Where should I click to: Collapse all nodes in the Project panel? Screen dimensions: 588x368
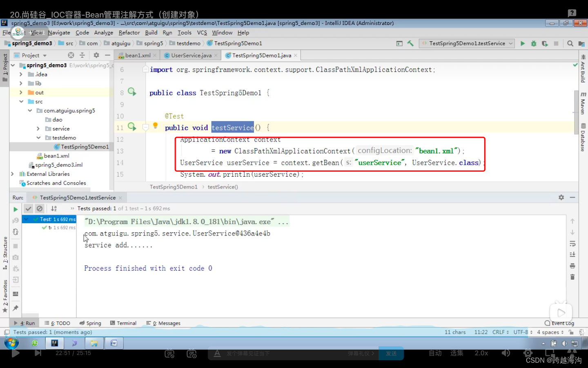point(82,55)
